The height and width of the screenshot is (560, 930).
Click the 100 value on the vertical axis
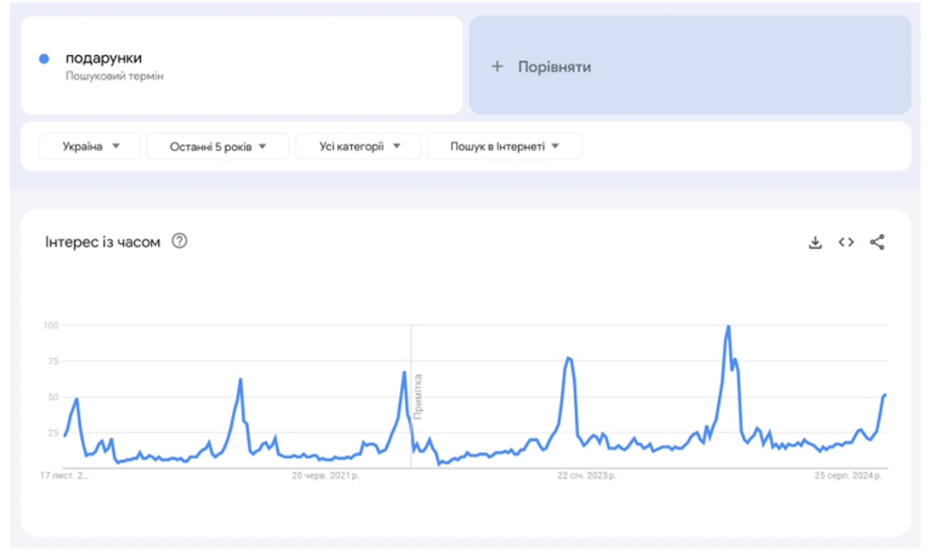click(x=50, y=325)
